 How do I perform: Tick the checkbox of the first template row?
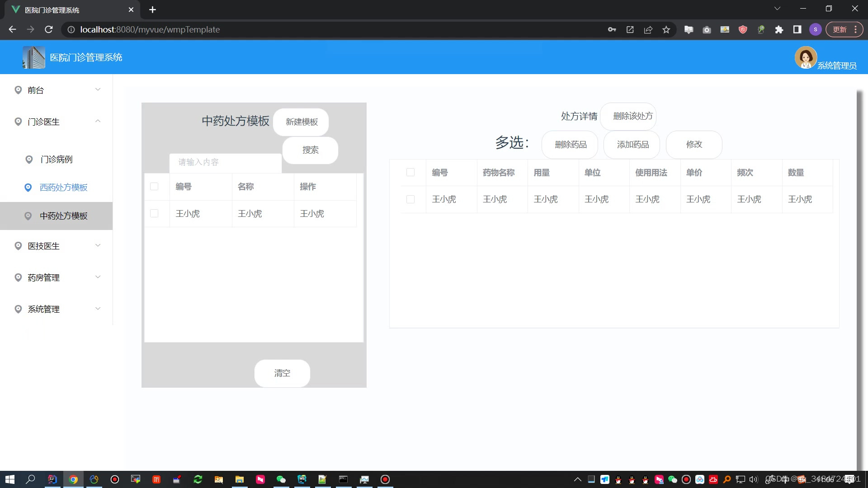[154, 213]
